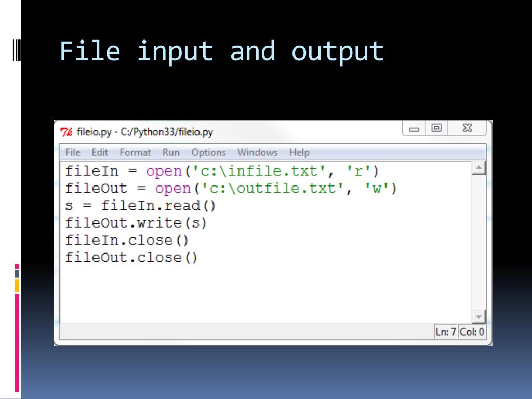532x399 pixels.
Task: Open the File menu in IDLE
Action: (x=73, y=152)
